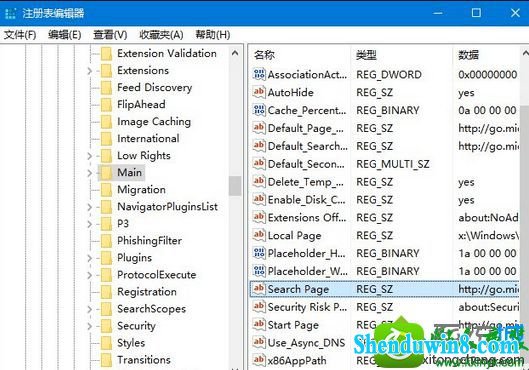Click the tree pane scroll up arrow

pos(235,53)
